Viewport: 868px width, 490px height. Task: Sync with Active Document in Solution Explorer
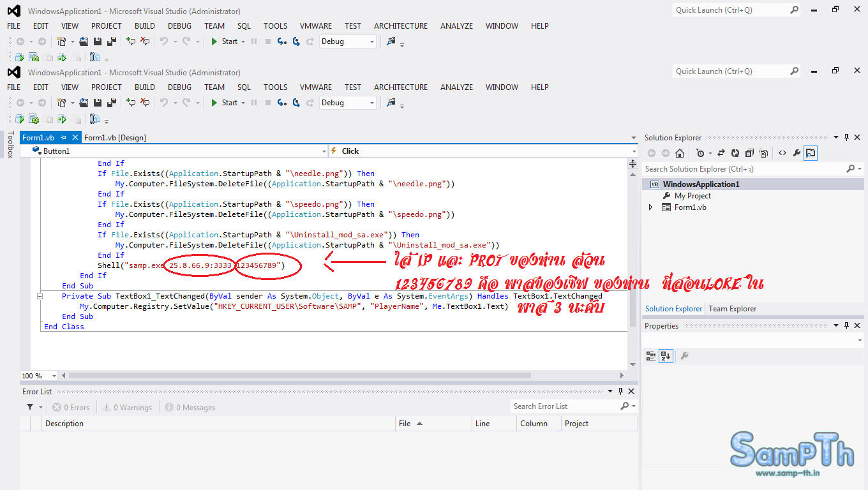[721, 153]
